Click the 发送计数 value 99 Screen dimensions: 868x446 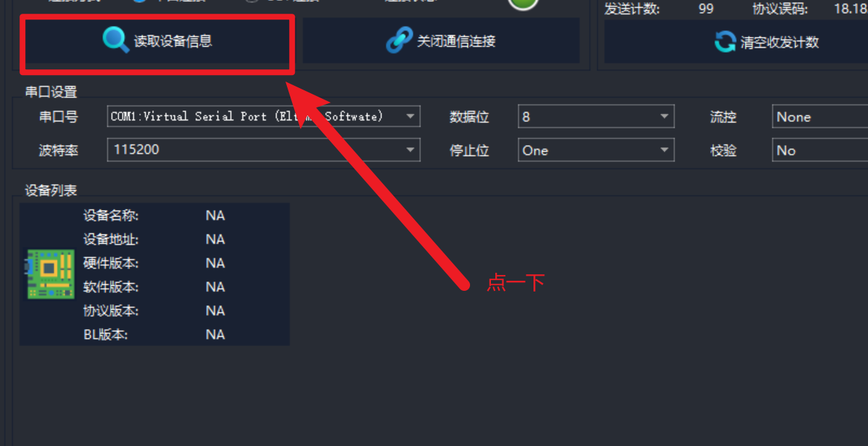(707, 9)
